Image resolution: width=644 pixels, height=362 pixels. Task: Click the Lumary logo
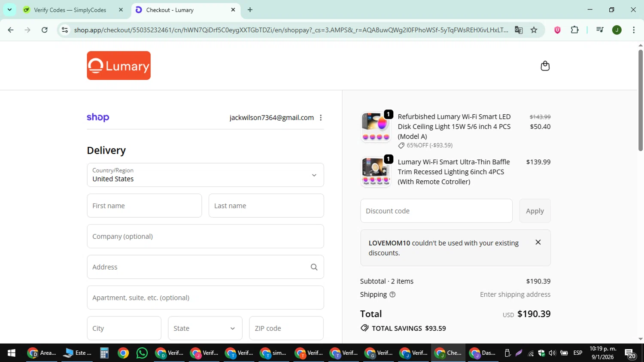(118, 66)
